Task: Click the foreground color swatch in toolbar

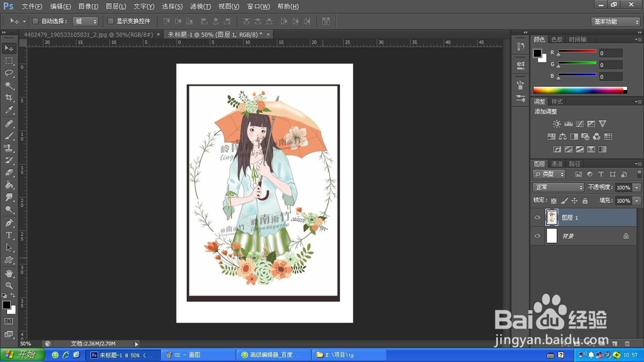Action: (x=6, y=305)
